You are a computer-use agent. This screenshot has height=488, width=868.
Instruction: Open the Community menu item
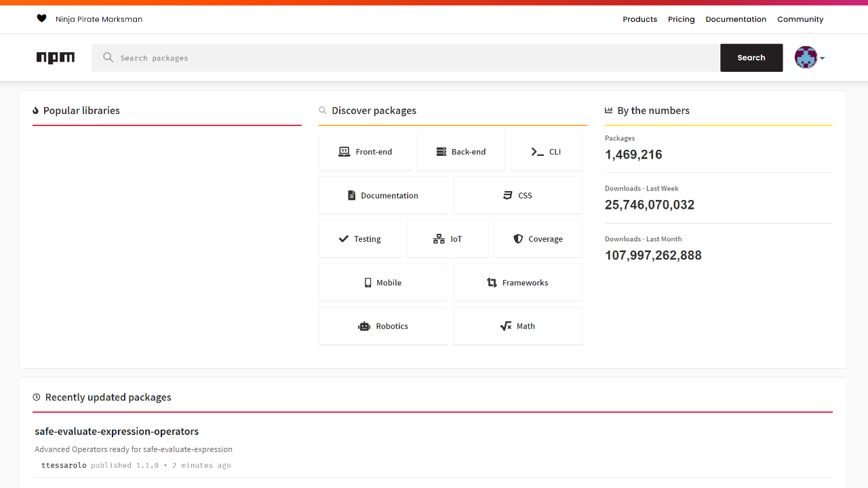point(800,19)
